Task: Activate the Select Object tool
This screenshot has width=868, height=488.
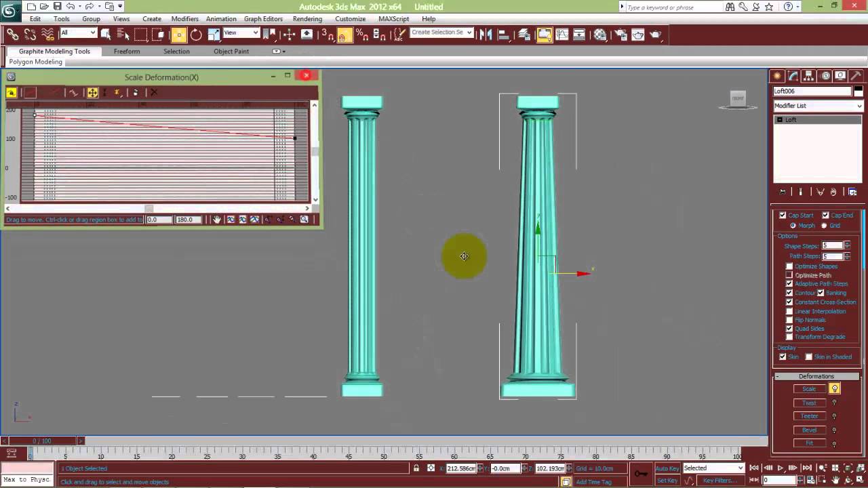Action: click(106, 34)
